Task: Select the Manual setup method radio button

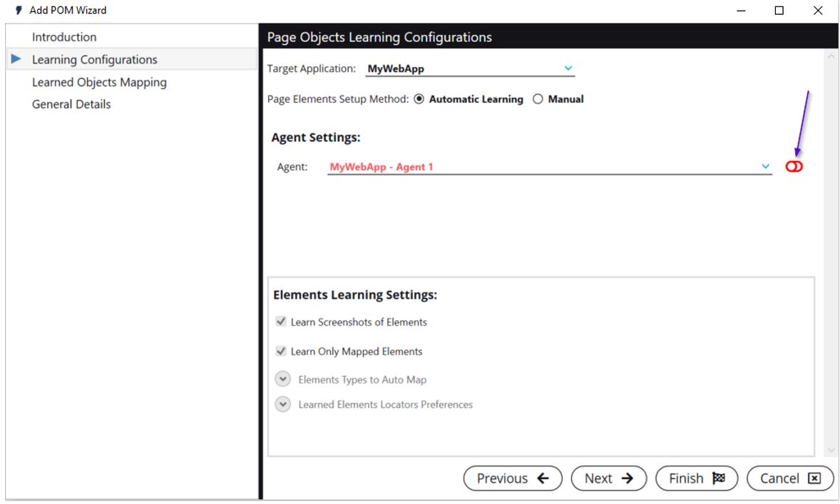Action: point(538,99)
